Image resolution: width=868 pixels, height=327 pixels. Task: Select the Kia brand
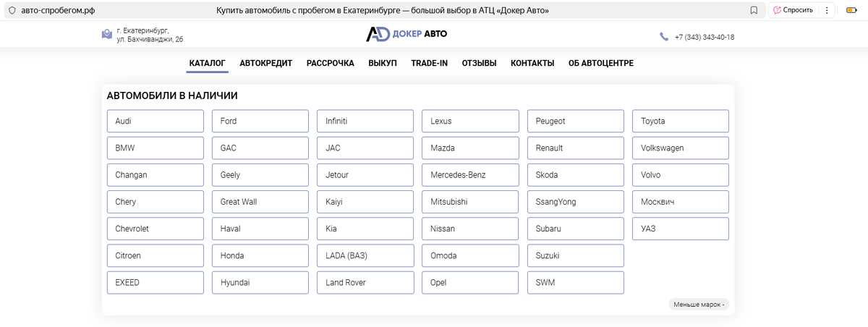point(365,229)
